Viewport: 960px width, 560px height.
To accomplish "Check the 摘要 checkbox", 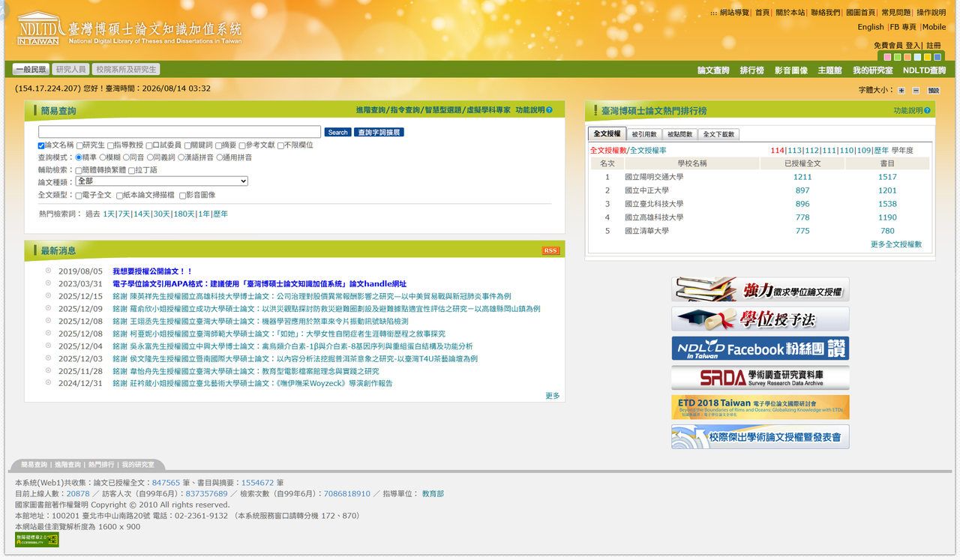I will click(x=219, y=145).
